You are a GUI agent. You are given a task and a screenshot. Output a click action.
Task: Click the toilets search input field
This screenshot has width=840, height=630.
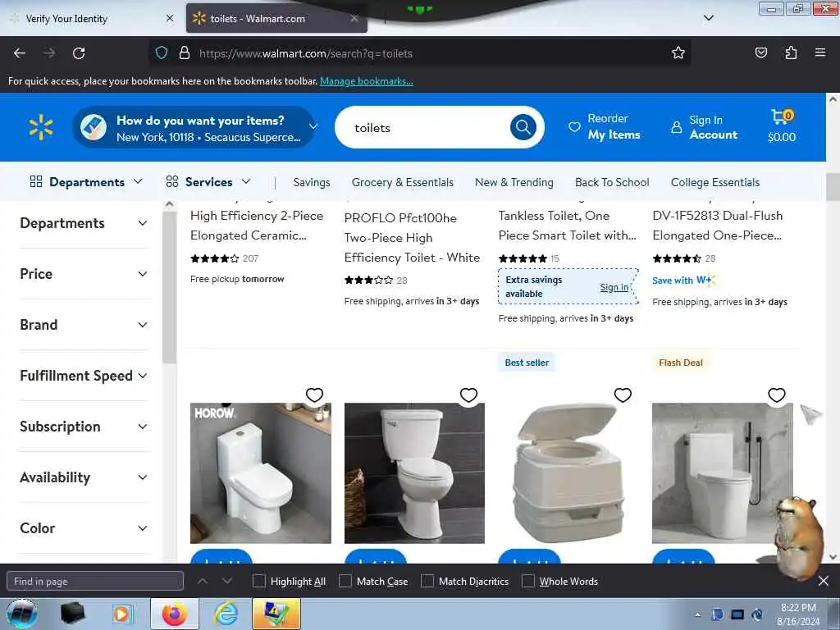[x=428, y=127]
